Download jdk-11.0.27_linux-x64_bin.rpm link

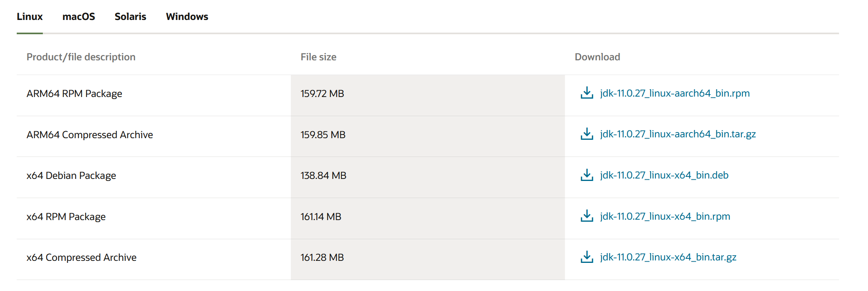tap(665, 216)
